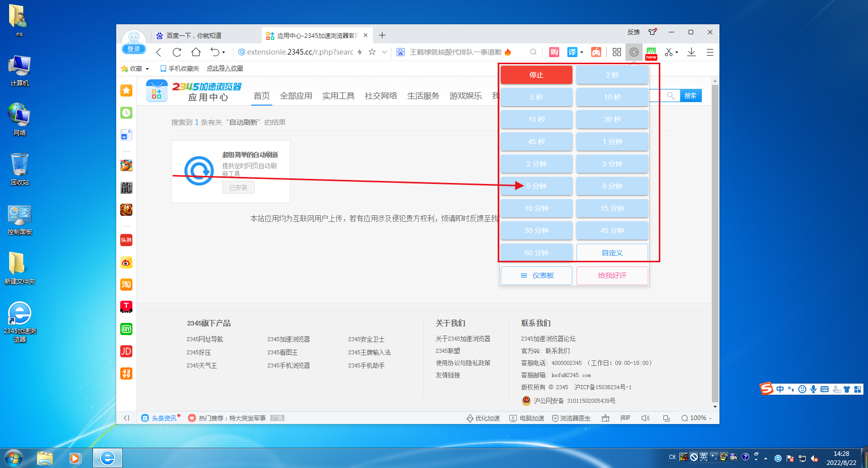Click the blue 搜索 search button
This screenshot has height=468, width=868.
(x=691, y=96)
